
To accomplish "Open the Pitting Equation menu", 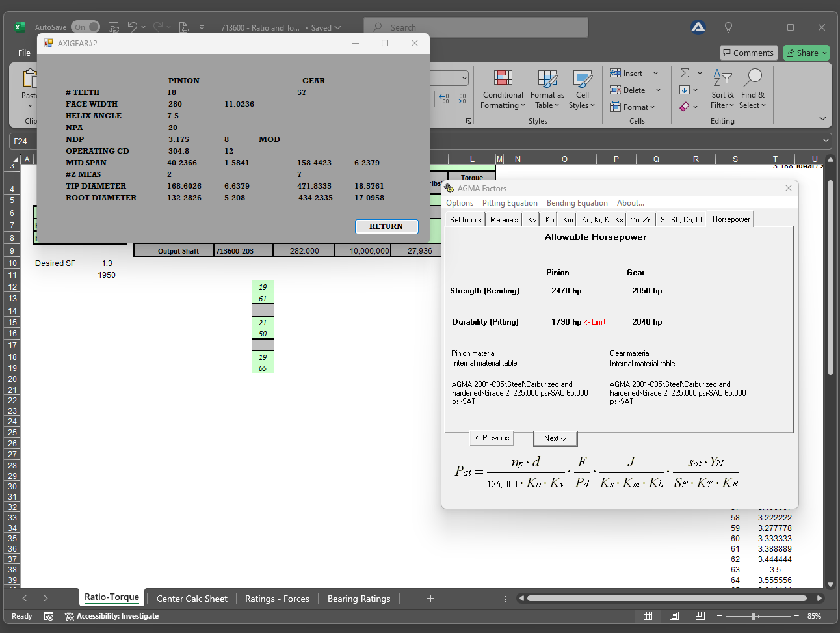I will pyautogui.click(x=510, y=203).
